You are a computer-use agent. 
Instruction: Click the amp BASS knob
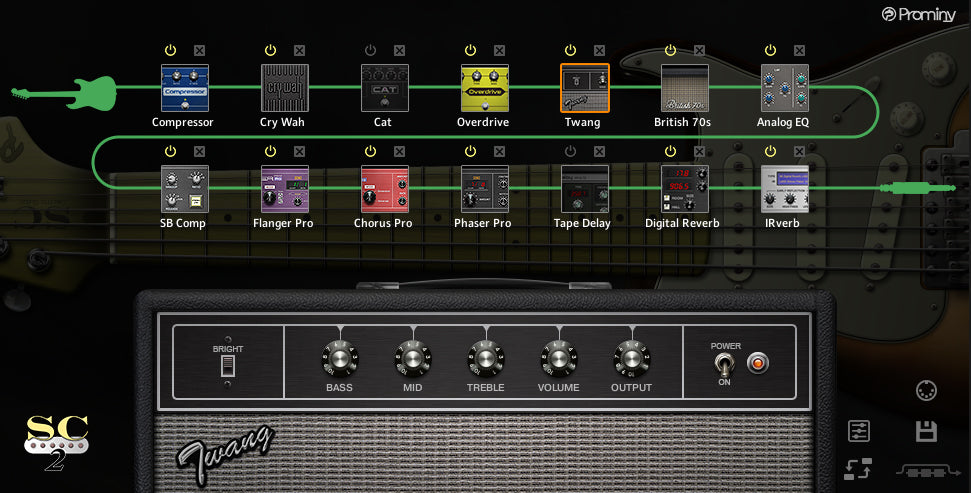338,358
